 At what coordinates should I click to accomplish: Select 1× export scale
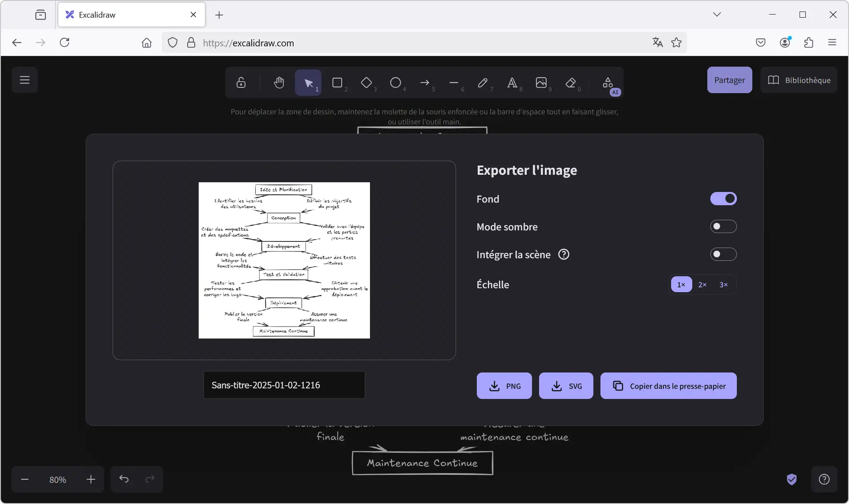pos(681,285)
